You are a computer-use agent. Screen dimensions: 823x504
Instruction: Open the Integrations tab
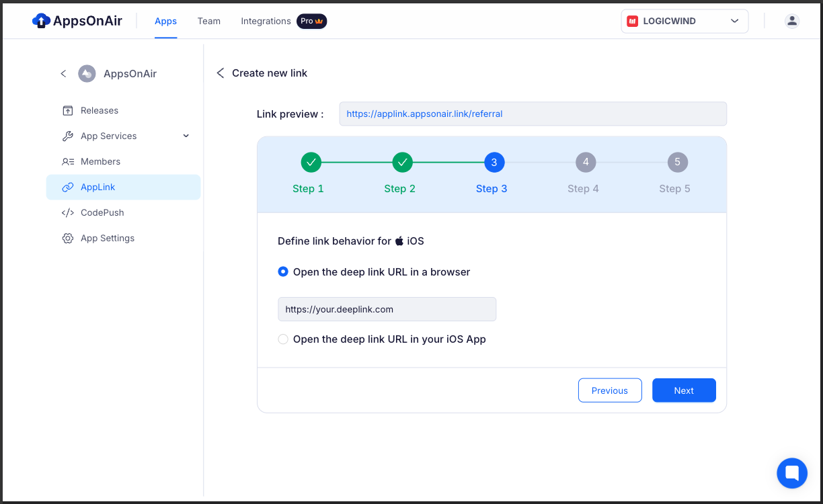pyautogui.click(x=266, y=21)
